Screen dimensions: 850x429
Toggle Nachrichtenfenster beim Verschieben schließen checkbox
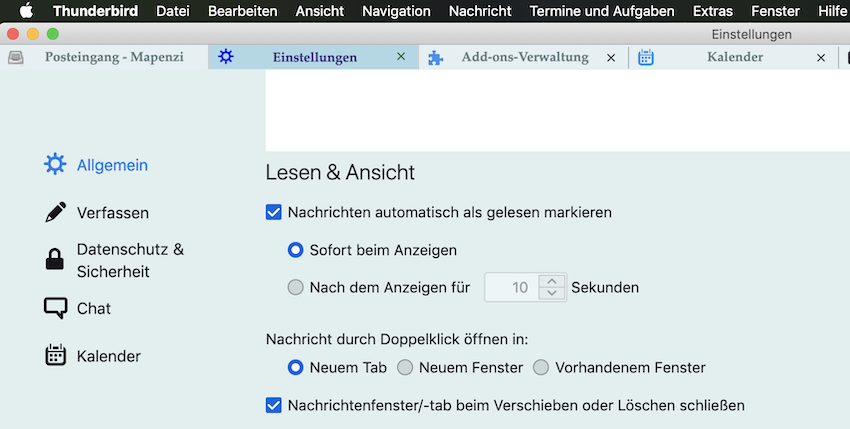coord(274,405)
